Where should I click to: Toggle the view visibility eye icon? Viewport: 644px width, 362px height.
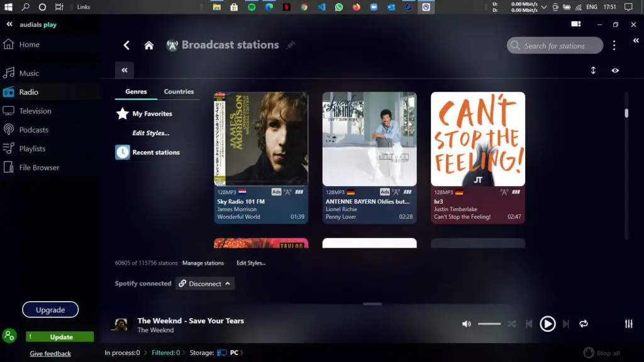click(615, 70)
